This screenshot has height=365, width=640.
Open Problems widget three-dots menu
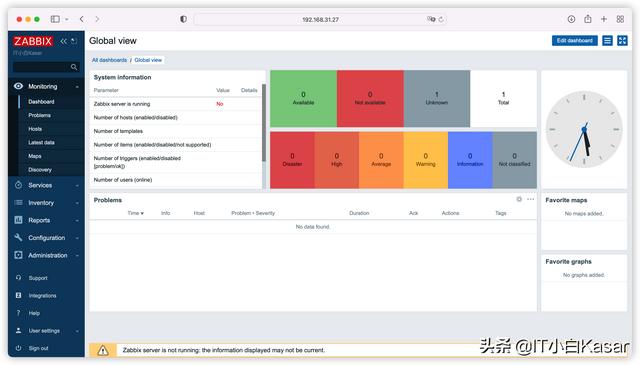point(530,199)
